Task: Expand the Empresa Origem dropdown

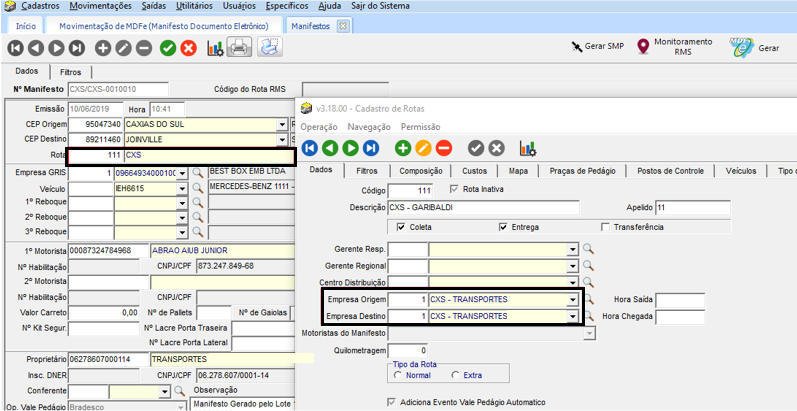Action: tap(573, 299)
